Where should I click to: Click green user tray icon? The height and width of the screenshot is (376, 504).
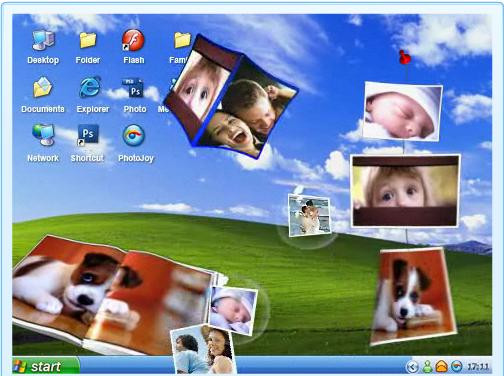(427, 367)
